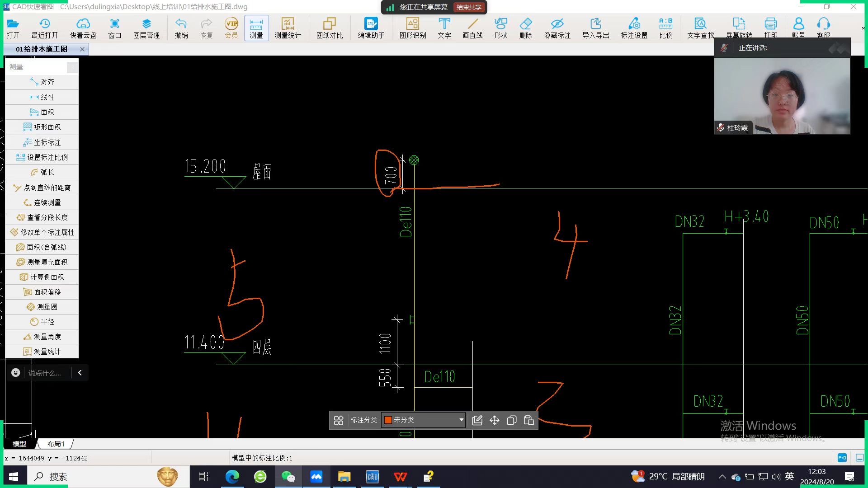
Task: Open the 打印 print tool
Action: (x=770, y=28)
